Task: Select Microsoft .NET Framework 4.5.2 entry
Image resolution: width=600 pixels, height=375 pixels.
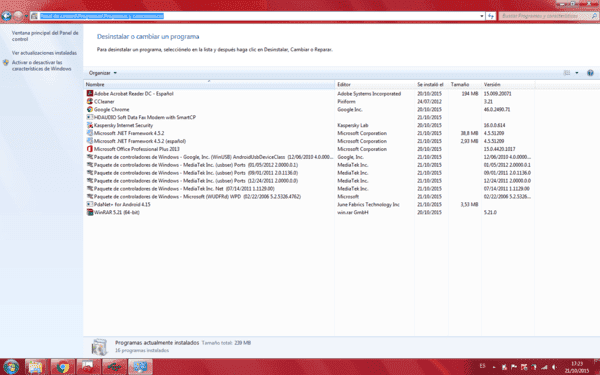Action: pos(129,133)
